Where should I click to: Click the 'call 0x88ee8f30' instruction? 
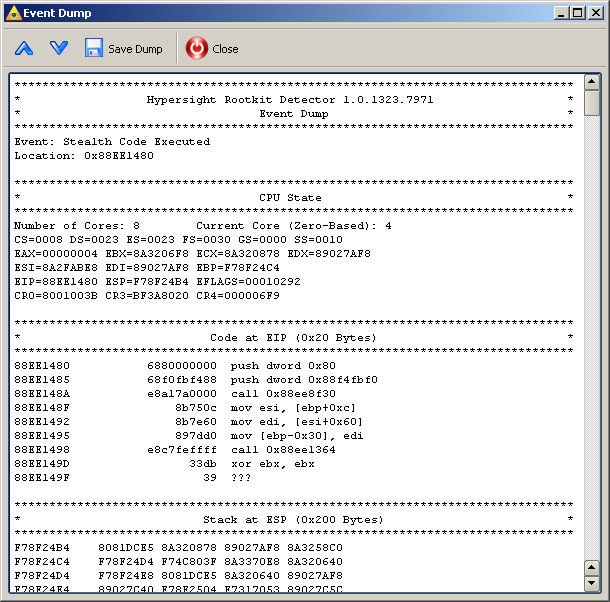tap(283, 394)
